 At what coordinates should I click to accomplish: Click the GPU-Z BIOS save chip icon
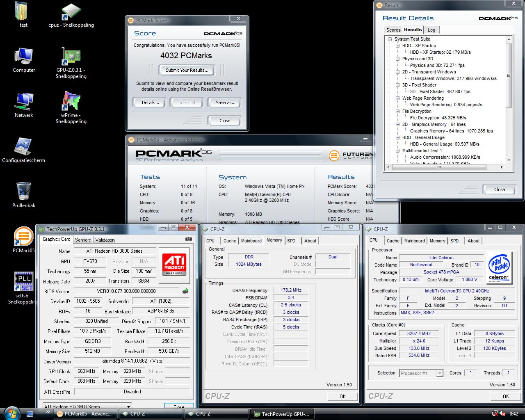click(185, 291)
